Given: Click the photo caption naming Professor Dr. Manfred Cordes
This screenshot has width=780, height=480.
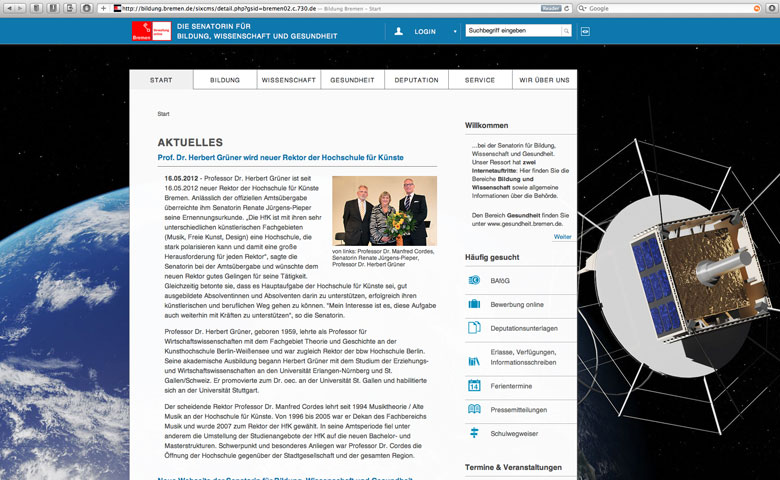Looking at the screenshot, I should (383, 258).
